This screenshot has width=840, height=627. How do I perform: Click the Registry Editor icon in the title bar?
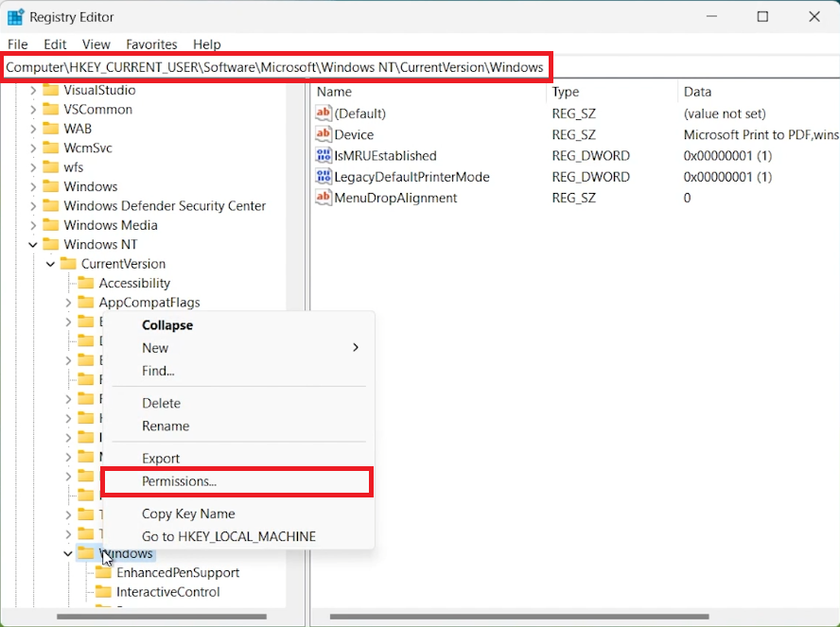15,16
